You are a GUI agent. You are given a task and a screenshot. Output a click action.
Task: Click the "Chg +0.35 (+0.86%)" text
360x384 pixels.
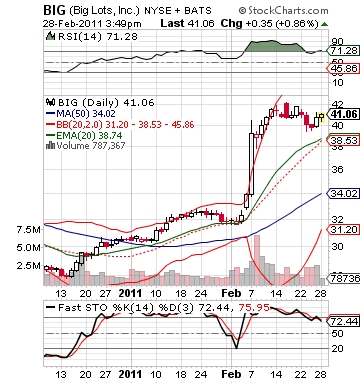point(269,24)
